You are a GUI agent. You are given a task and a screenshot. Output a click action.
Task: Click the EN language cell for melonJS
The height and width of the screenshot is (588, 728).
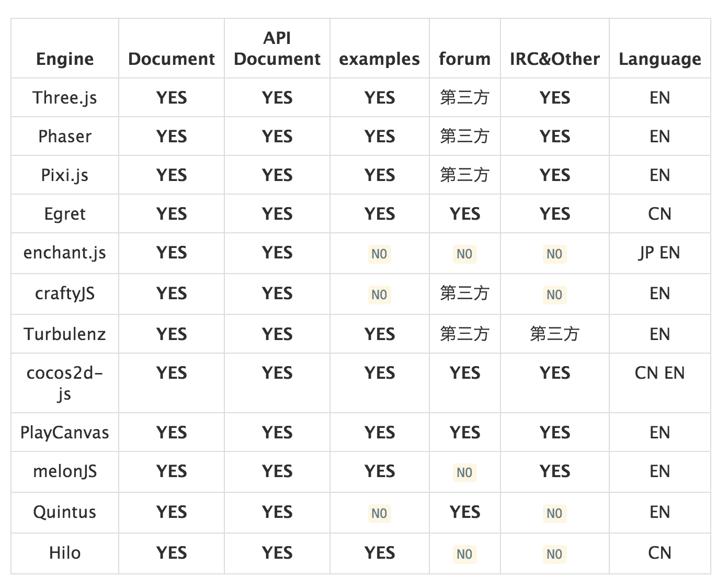(x=659, y=471)
